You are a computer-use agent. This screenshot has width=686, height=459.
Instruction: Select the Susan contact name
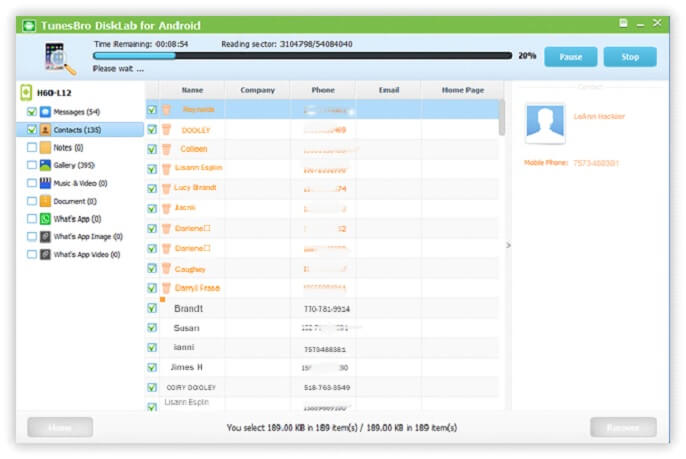186,328
